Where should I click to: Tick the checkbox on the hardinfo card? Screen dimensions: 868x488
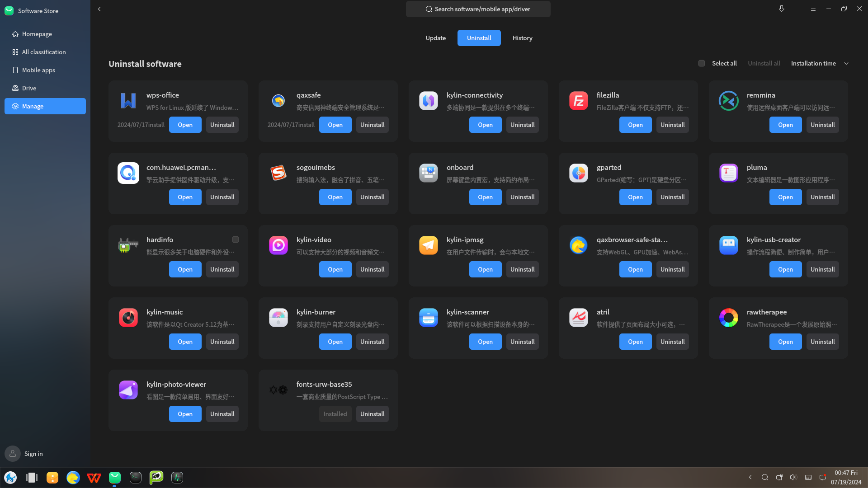coord(236,239)
